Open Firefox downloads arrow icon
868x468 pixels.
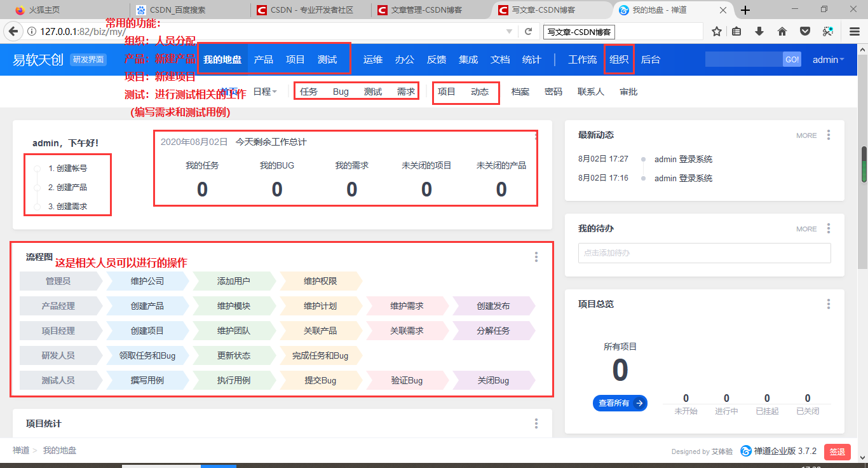point(759,31)
